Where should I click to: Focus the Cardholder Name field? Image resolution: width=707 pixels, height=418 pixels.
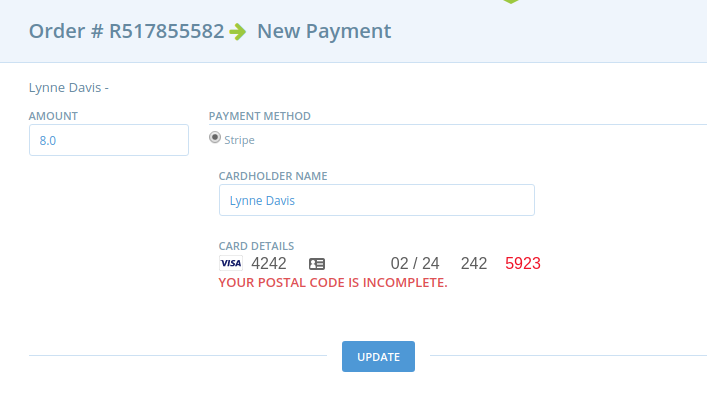(x=377, y=200)
